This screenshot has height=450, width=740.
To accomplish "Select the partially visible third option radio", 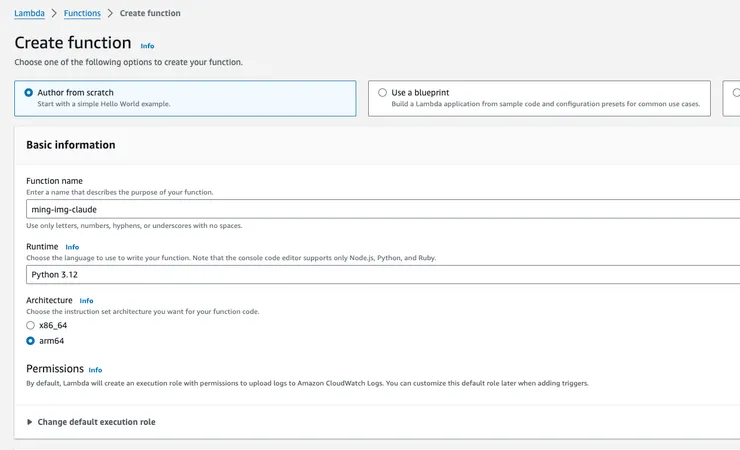I will [736, 92].
